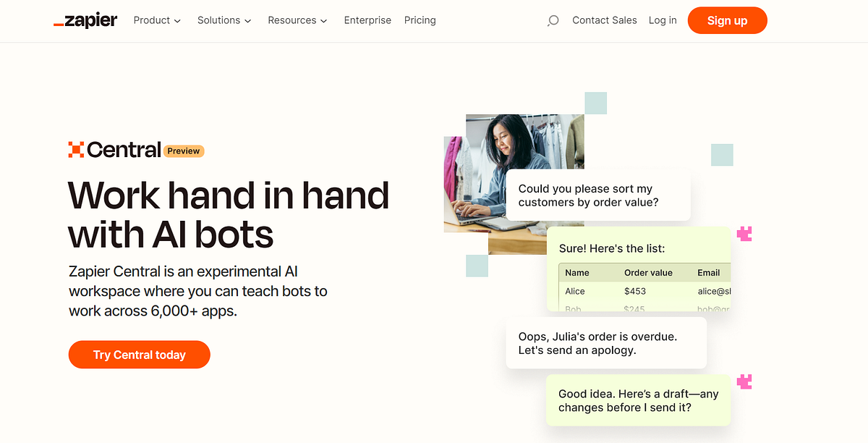The width and height of the screenshot is (868, 443).
Task: Click the pink puzzle piece beside the table
Action: coord(744,233)
